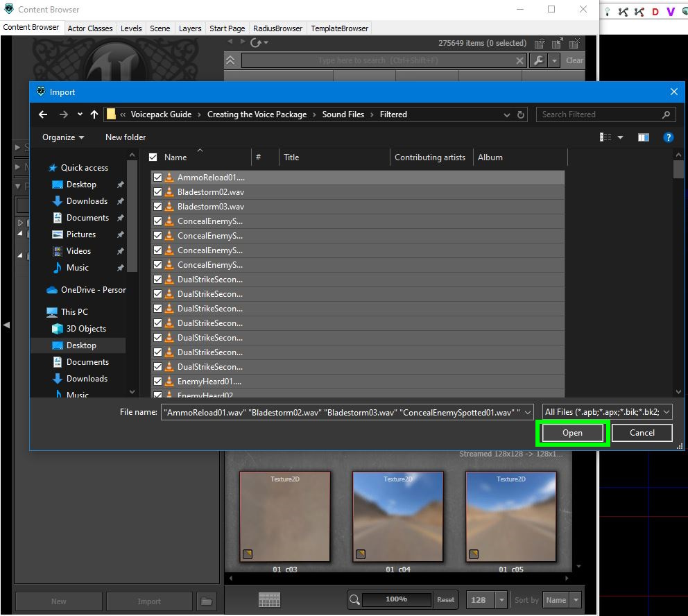This screenshot has width=688, height=616.
Task: Uncheck the Bladestorm02.wav file checkbox
Action: [x=157, y=192]
